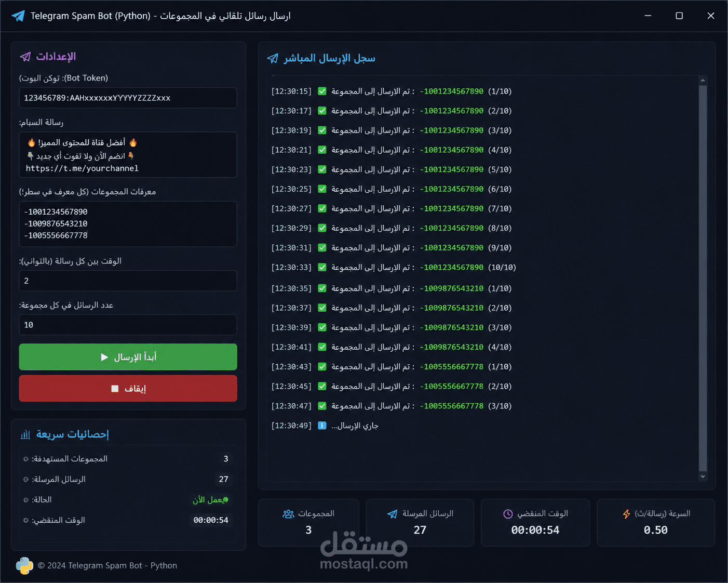Maximize the Telegram Spam Bot window
Screen dimensions: 728x583
click(x=679, y=16)
